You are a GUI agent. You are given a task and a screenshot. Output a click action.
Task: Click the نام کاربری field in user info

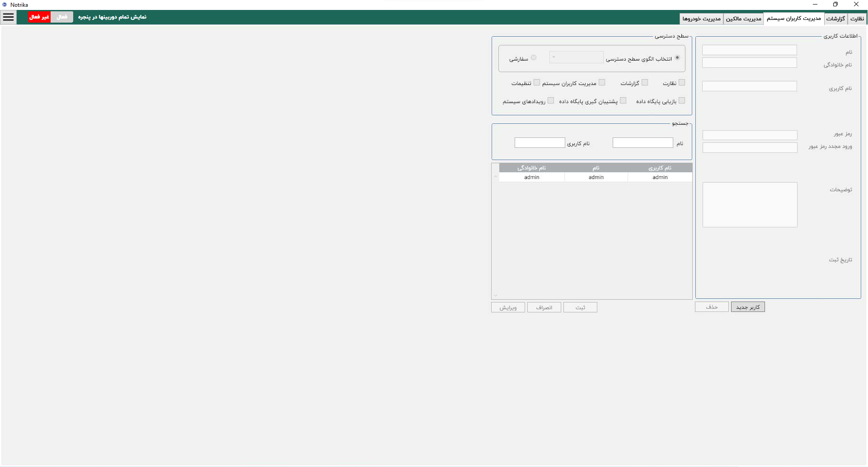pyautogui.click(x=750, y=86)
